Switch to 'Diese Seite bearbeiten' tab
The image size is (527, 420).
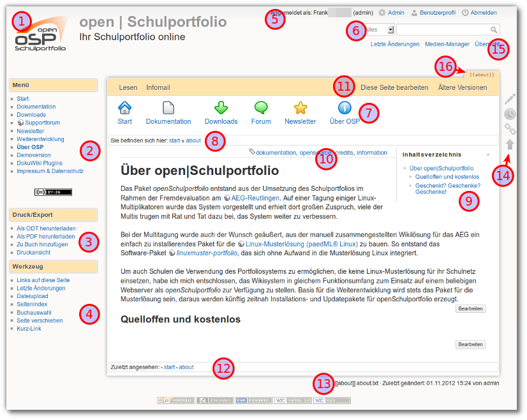coord(394,87)
